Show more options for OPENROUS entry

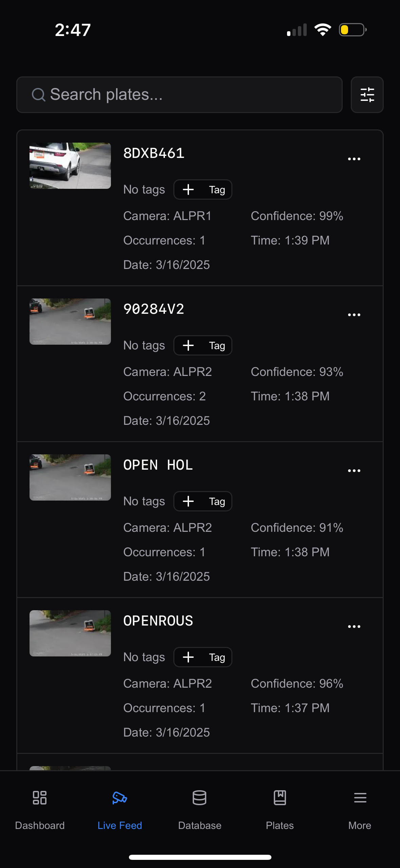point(354,627)
